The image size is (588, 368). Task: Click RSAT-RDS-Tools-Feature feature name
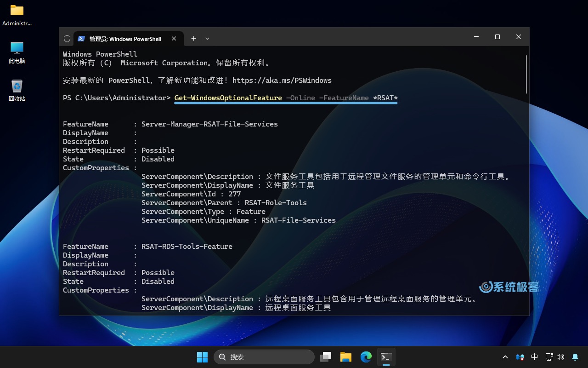(187, 247)
